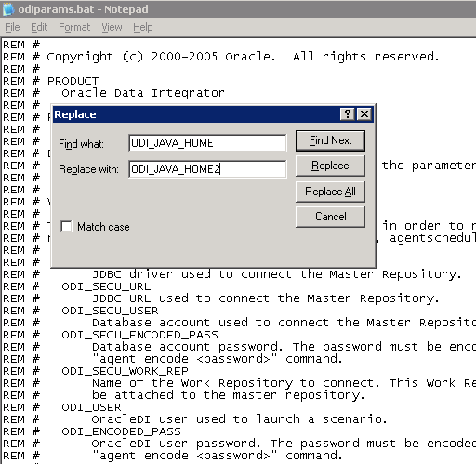
Task: Click the OracleDI user password line
Action: tap(284, 444)
